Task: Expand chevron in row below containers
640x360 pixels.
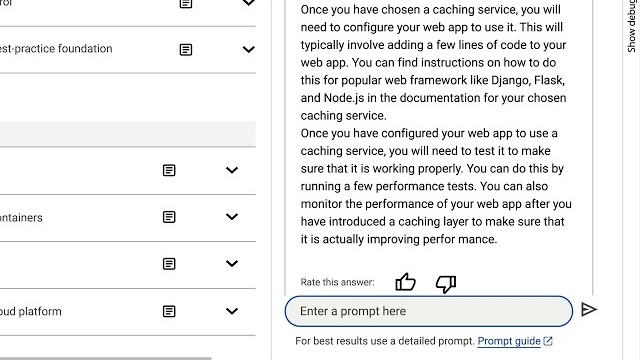Action: pyautogui.click(x=232, y=264)
